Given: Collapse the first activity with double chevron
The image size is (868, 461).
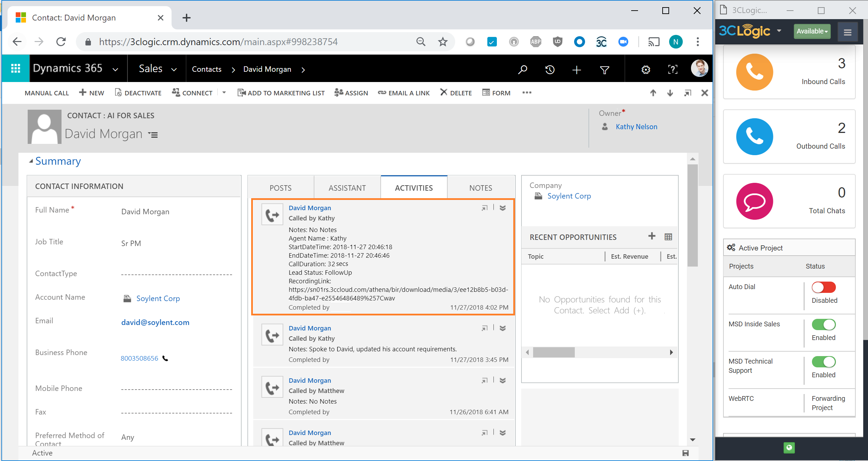Looking at the screenshot, I should (503, 208).
